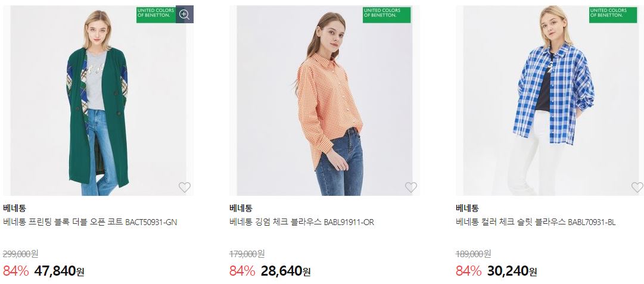
Task: Click the 30,240원 sale price
Action: [x=512, y=271]
